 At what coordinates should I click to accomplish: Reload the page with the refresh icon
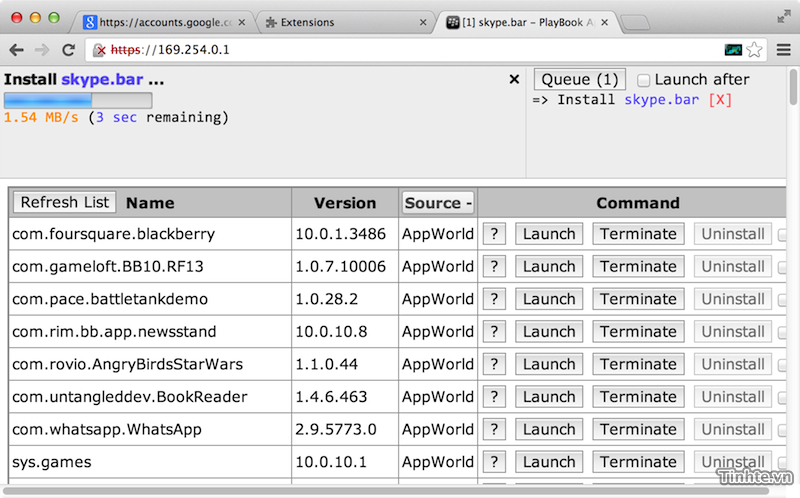pyautogui.click(x=68, y=50)
